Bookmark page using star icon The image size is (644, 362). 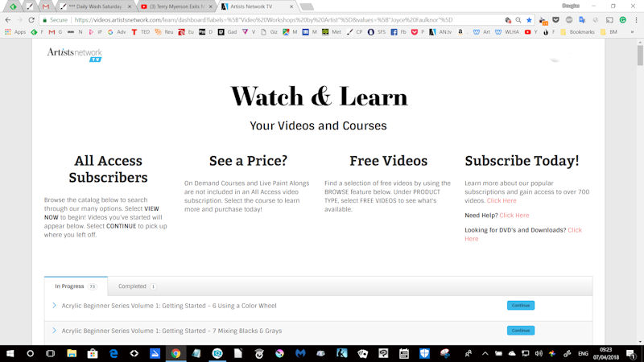point(529,19)
